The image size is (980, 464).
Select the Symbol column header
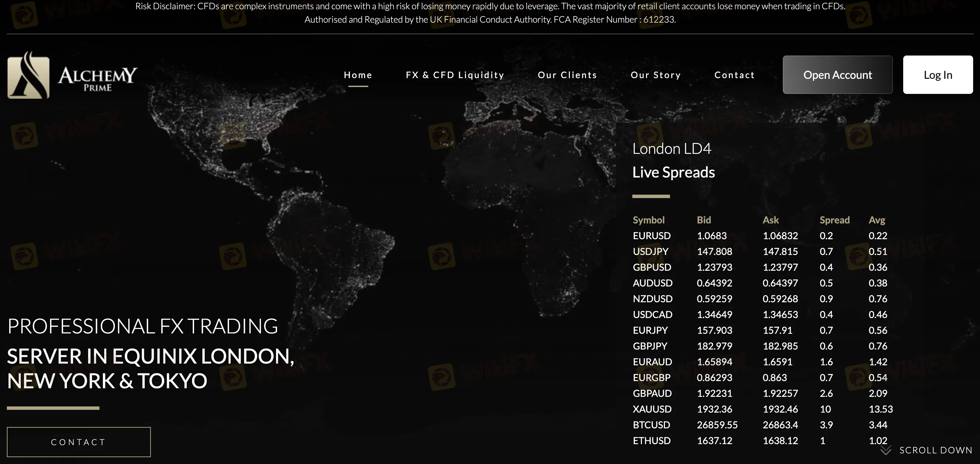coord(649,220)
